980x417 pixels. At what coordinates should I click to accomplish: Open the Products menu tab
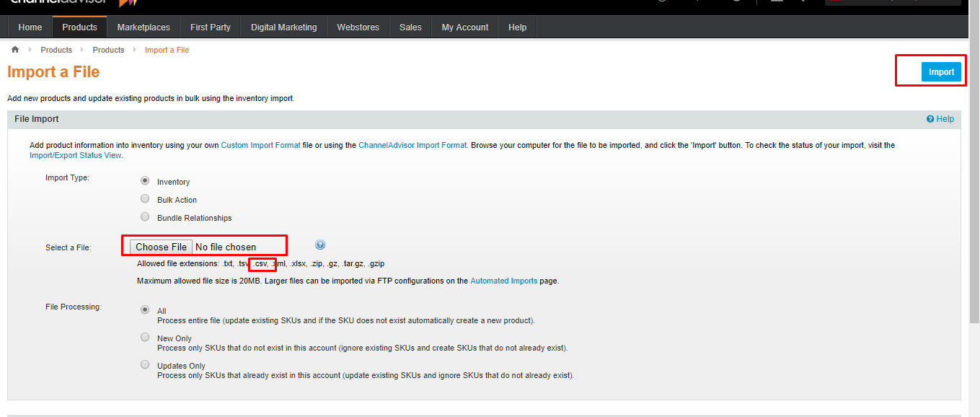tap(79, 27)
